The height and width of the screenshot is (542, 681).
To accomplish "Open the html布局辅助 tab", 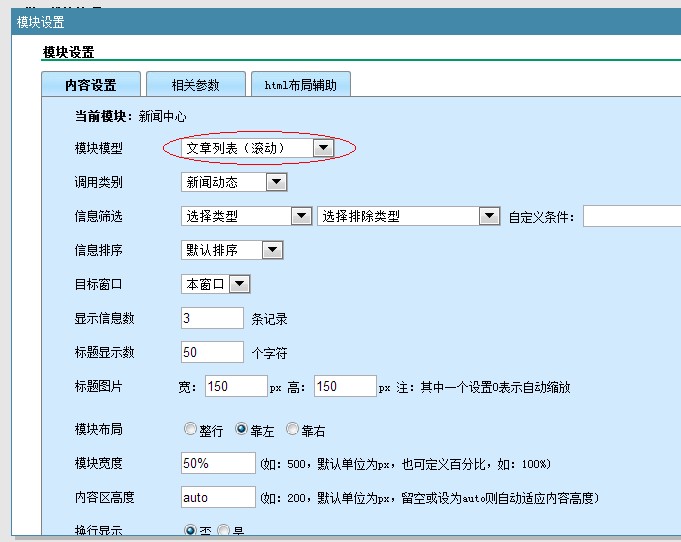I will [300, 85].
